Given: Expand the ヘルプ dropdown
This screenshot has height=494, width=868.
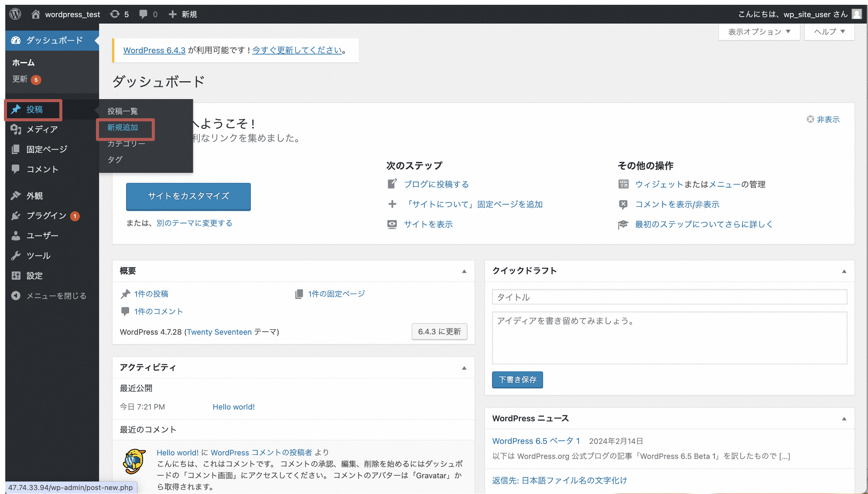Looking at the screenshot, I should [x=829, y=31].
